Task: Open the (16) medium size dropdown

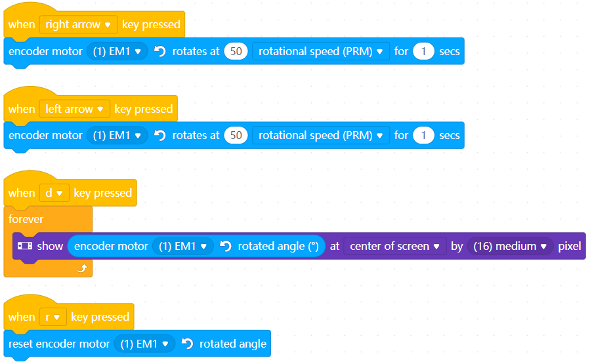Action: 510,247
